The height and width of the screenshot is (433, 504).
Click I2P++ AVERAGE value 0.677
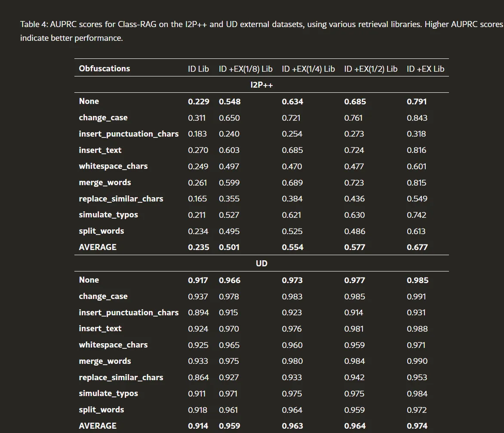tap(417, 247)
